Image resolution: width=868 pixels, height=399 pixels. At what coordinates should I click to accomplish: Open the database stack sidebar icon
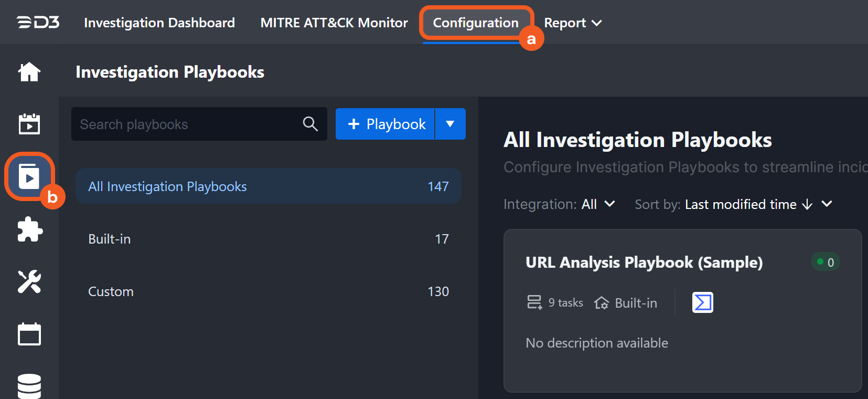pos(29,386)
